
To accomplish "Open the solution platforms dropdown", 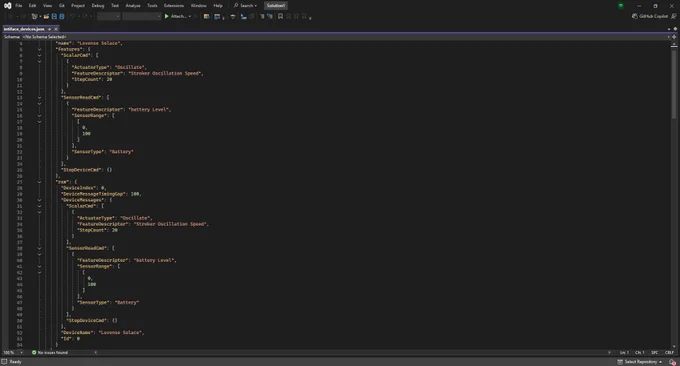I will point(141,16).
